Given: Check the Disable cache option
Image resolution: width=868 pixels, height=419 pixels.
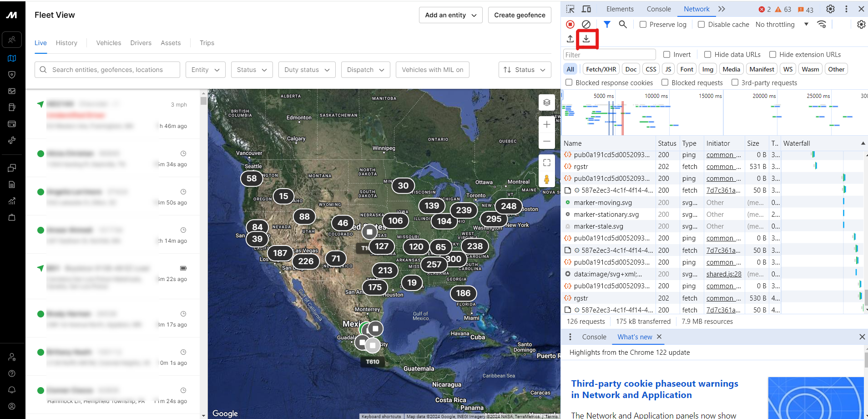Looking at the screenshot, I should (x=701, y=25).
